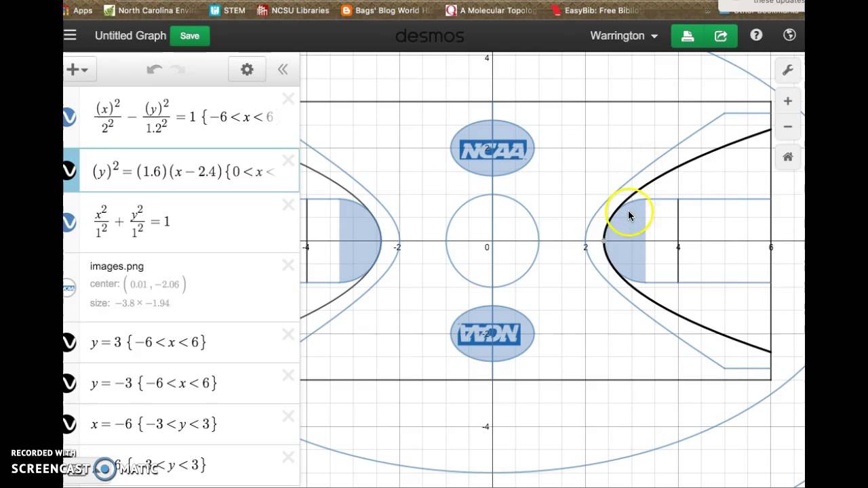Toggle visibility of the unit circle expression
The image size is (868, 488).
click(68, 222)
